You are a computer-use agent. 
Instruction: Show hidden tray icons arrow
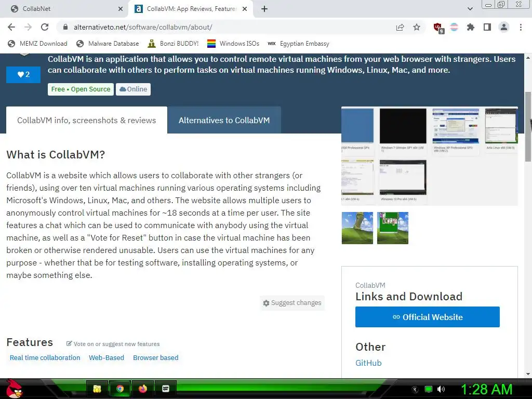pyautogui.click(x=415, y=390)
